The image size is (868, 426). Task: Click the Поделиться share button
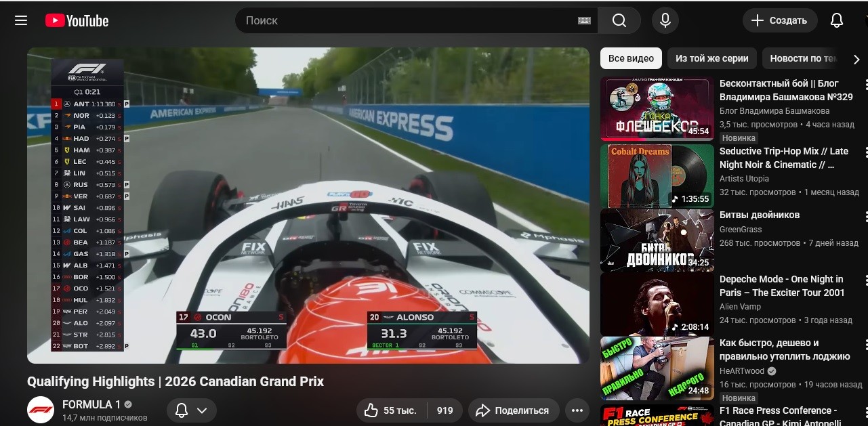click(x=513, y=410)
